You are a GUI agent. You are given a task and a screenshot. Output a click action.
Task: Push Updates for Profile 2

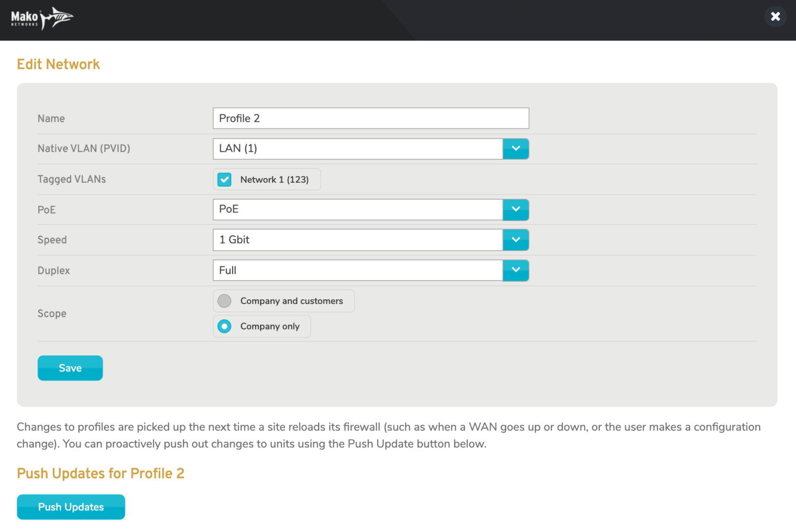coord(70,507)
